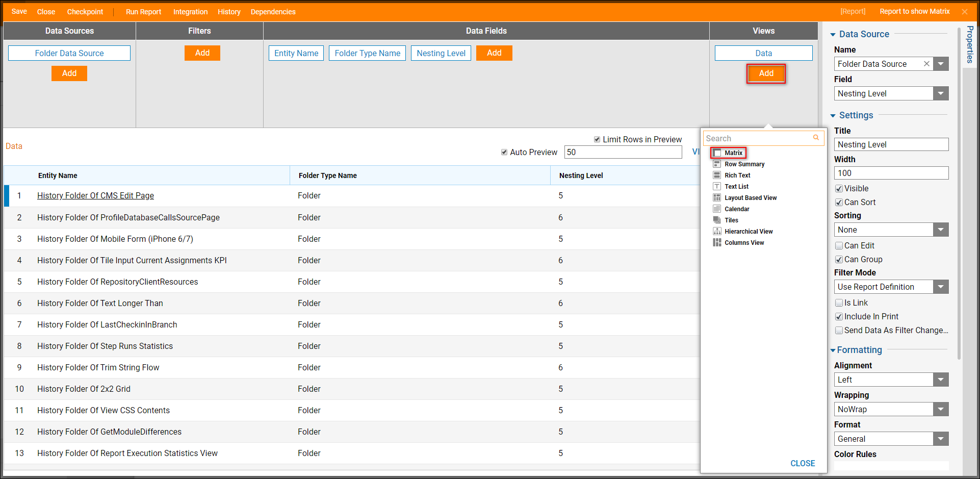Image resolution: width=980 pixels, height=479 pixels.
Task: Select row History Folder Of 2x2 Grid
Action: (352, 389)
